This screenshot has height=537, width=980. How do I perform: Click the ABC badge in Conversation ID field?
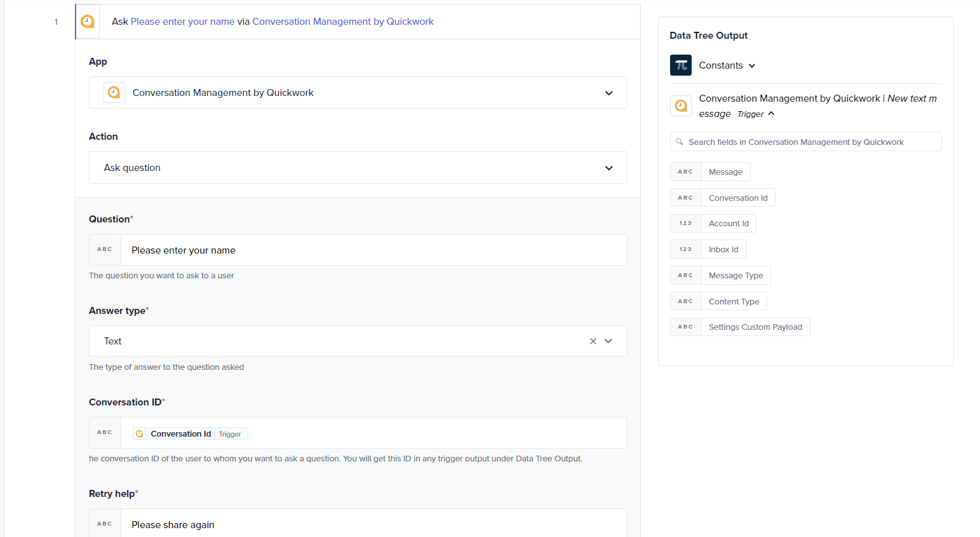click(105, 433)
